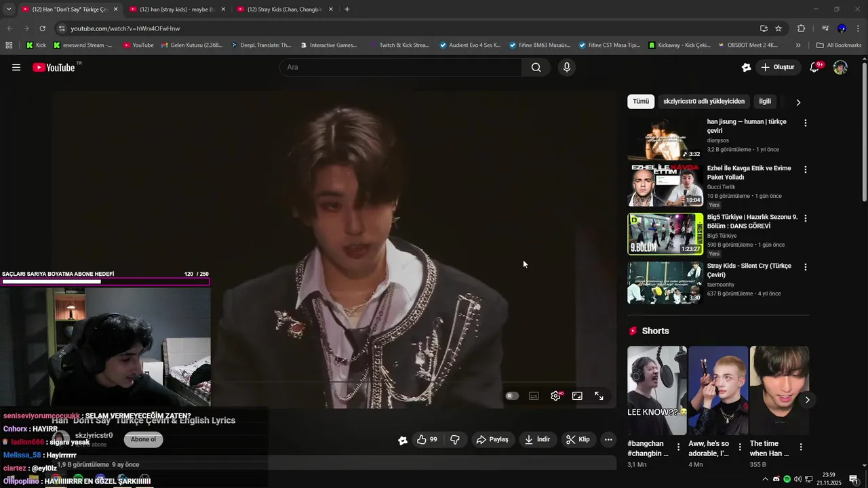Open more actions three-dot menu under video

pos(608,439)
